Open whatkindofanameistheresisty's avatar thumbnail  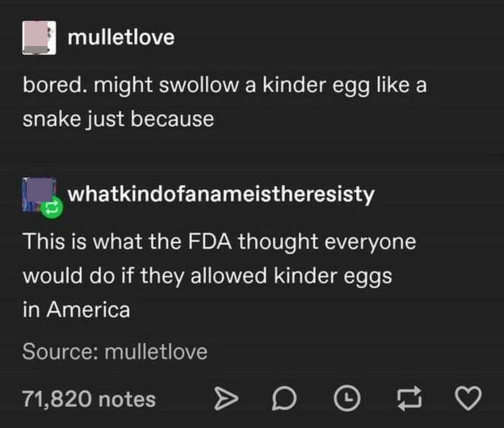coord(39,195)
